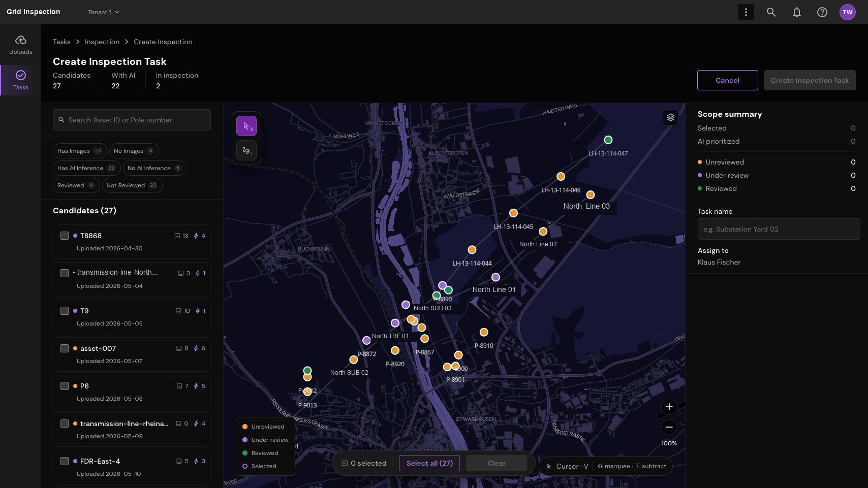
Task: Select the cursor selection tool on map
Action: (x=246, y=126)
